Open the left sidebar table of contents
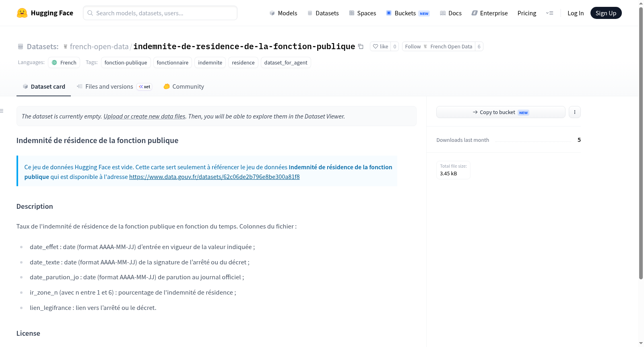This screenshot has height=347, width=644. point(2,111)
